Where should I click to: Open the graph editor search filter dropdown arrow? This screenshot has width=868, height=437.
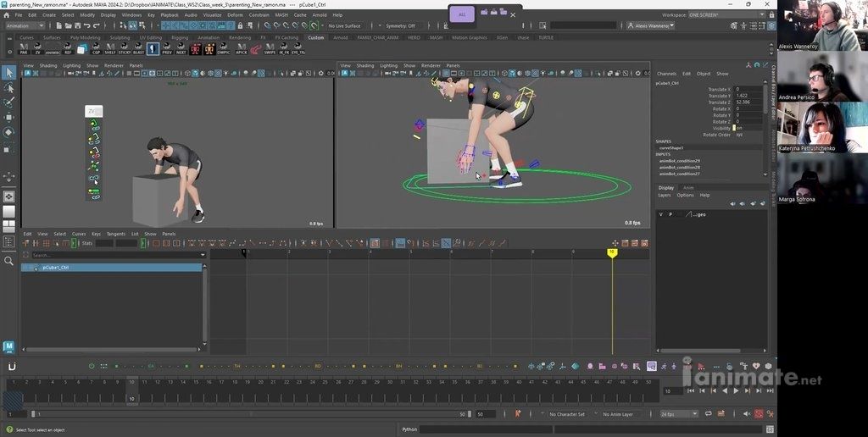coord(203,255)
